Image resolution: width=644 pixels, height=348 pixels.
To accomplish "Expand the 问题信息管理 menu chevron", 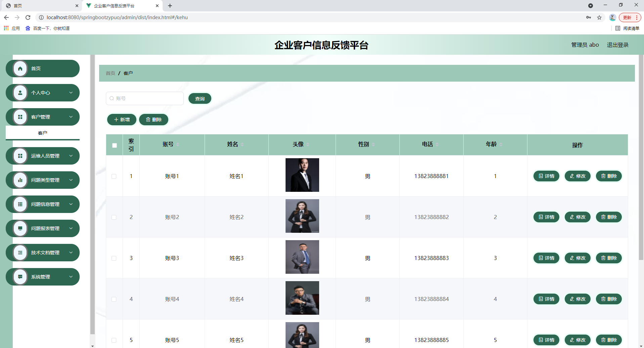I will pyautogui.click(x=71, y=204).
